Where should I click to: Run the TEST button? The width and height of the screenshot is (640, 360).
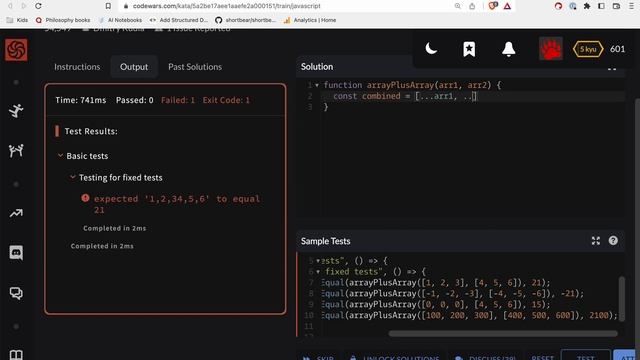pos(586,355)
